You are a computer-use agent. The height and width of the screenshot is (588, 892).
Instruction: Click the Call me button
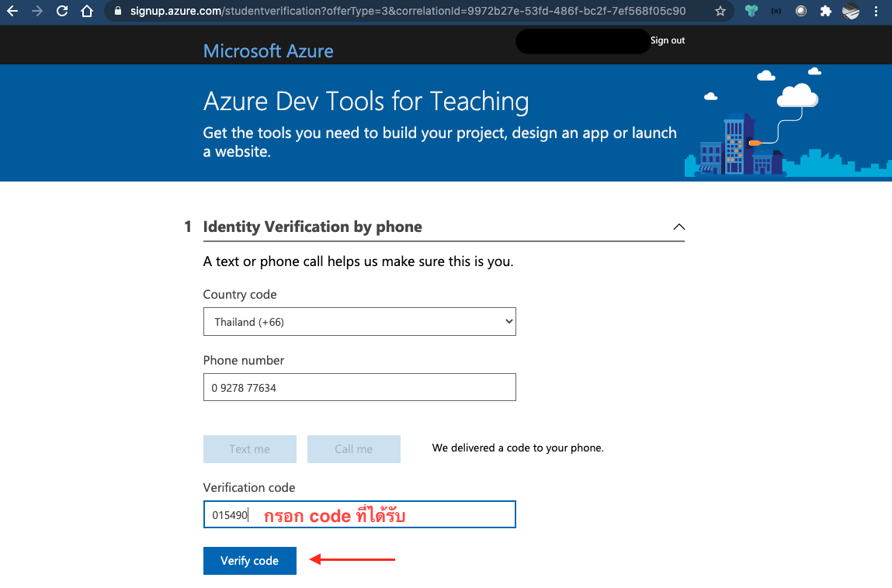click(354, 449)
